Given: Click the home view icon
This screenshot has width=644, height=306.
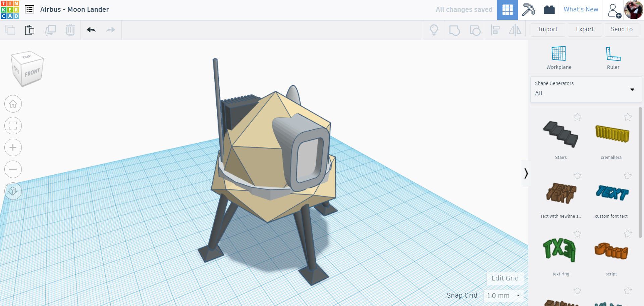Looking at the screenshot, I should [13, 103].
